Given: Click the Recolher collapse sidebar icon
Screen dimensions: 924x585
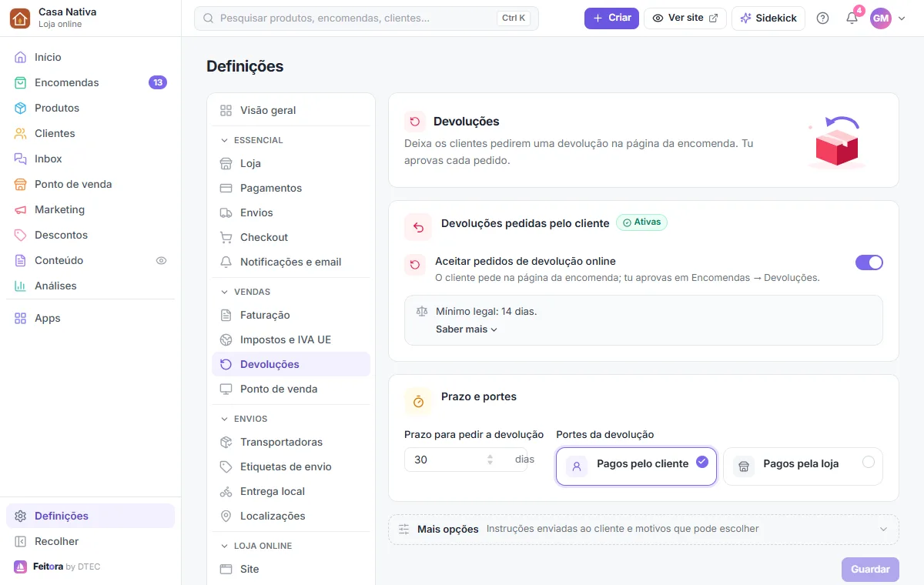Looking at the screenshot, I should click(21, 541).
